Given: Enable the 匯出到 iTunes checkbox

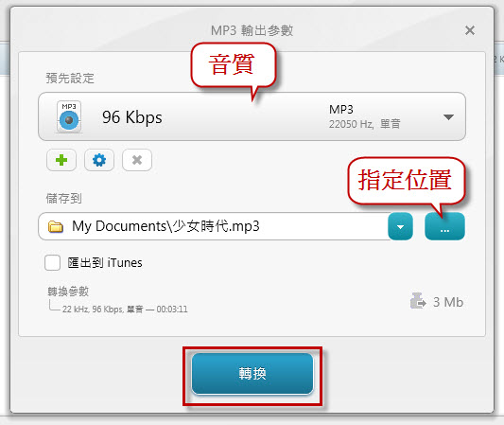Looking at the screenshot, I should point(52,262).
